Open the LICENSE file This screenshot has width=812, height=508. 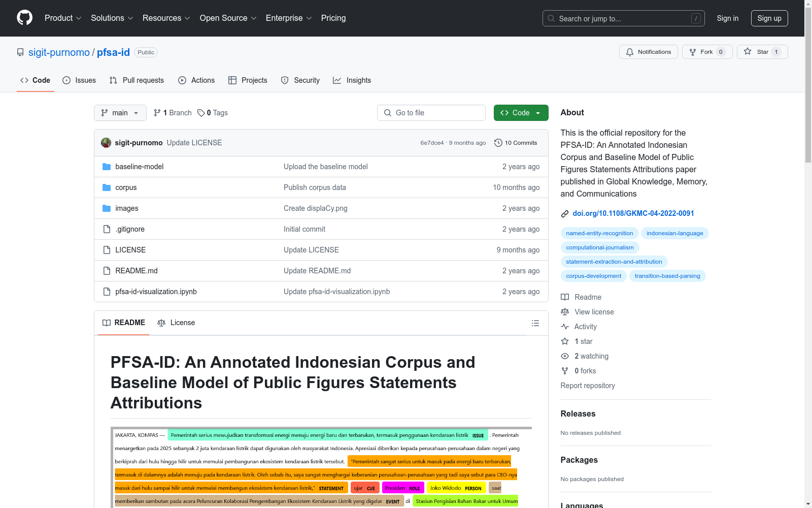(x=130, y=250)
